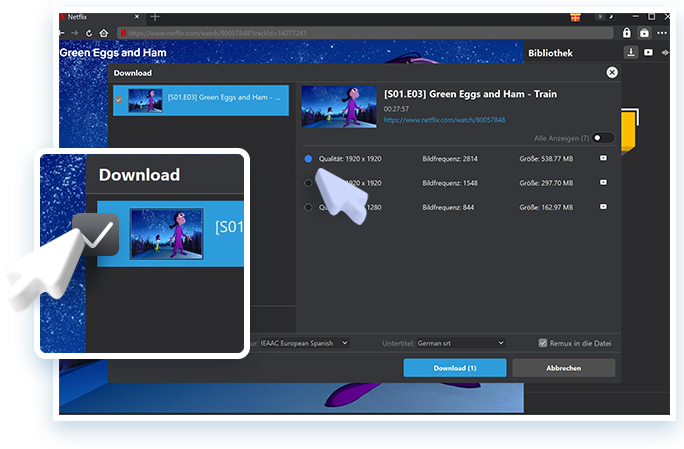Screen dimensions: 684x449
Task: Open downloads icon in Bibliothek panel
Action: click(x=631, y=52)
